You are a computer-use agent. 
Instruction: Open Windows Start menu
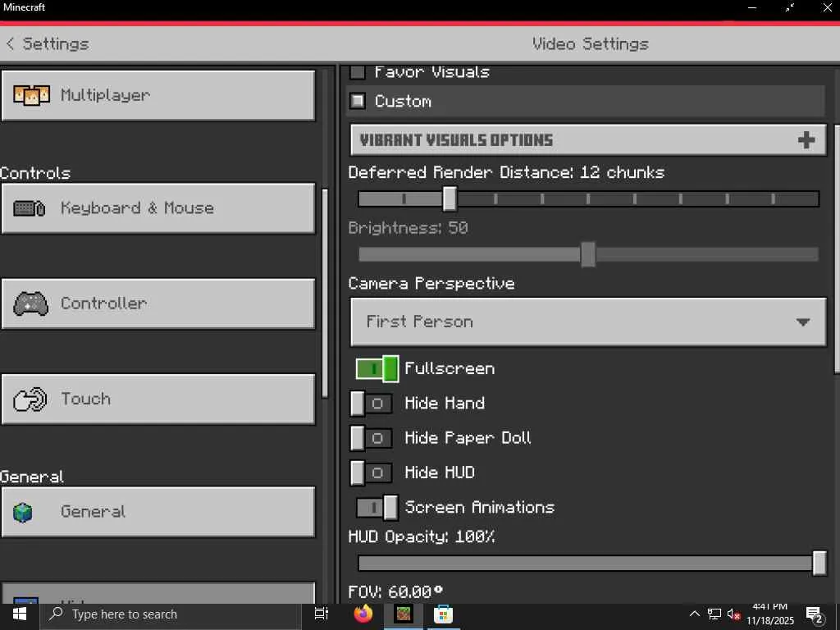[20, 614]
